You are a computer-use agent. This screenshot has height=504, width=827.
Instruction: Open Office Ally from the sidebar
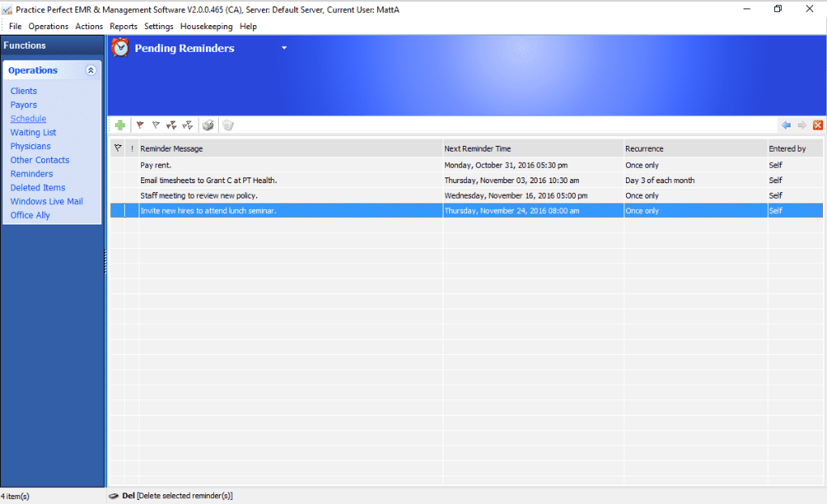30,216
